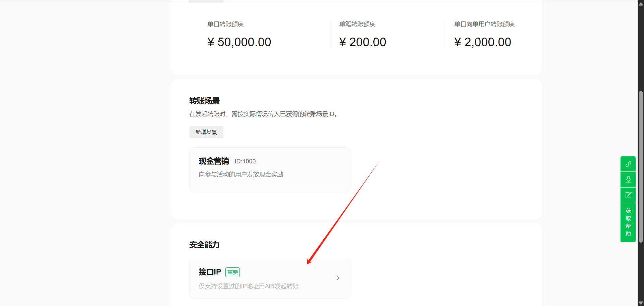Click the 仅支持设置过的IP地址 description text

[x=249, y=286]
